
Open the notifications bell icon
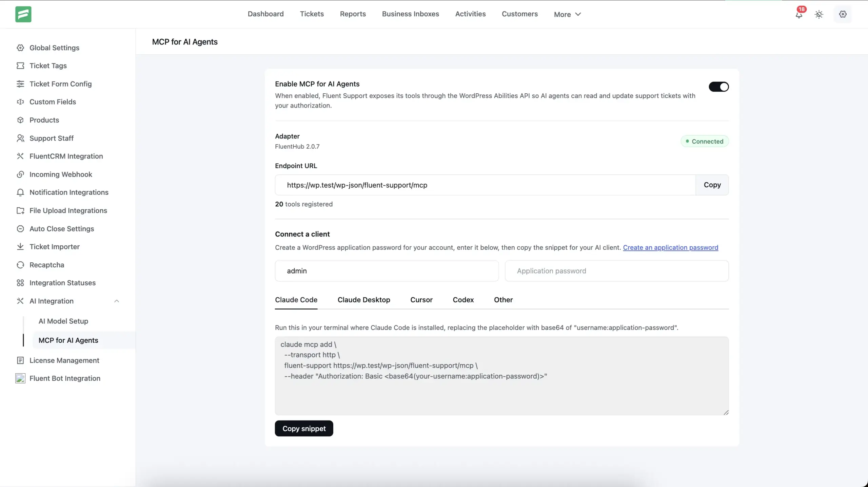point(799,14)
